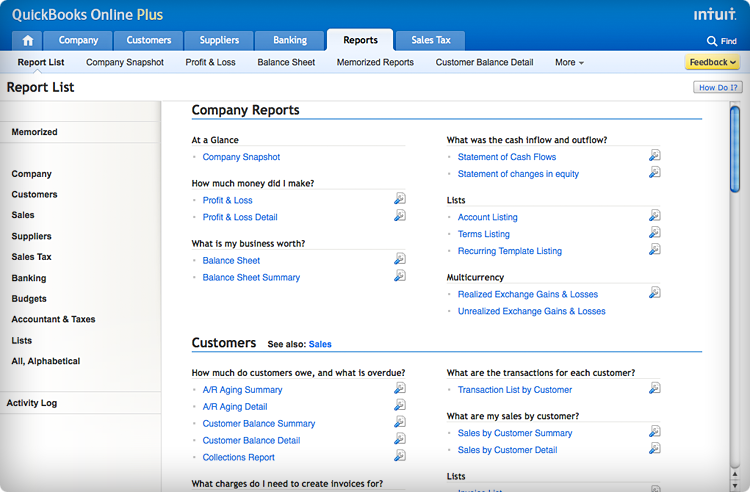Switch to the Customers tab
Viewport: 750px width, 492px height.
pyautogui.click(x=148, y=41)
